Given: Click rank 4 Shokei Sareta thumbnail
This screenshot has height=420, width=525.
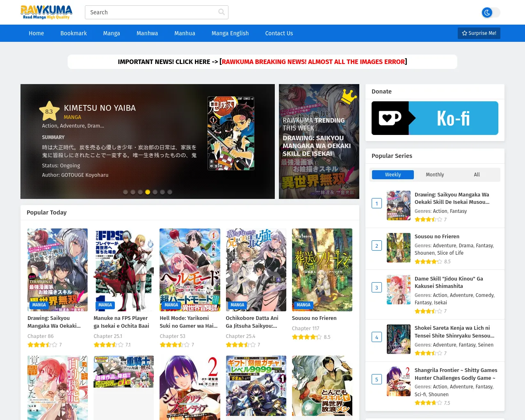Looking at the screenshot, I should (x=399, y=339).
